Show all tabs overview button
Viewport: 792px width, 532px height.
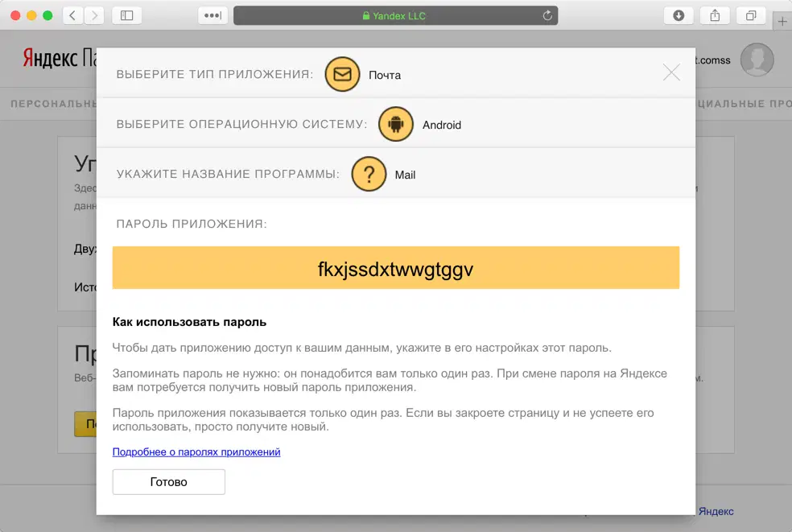(751, 15)
